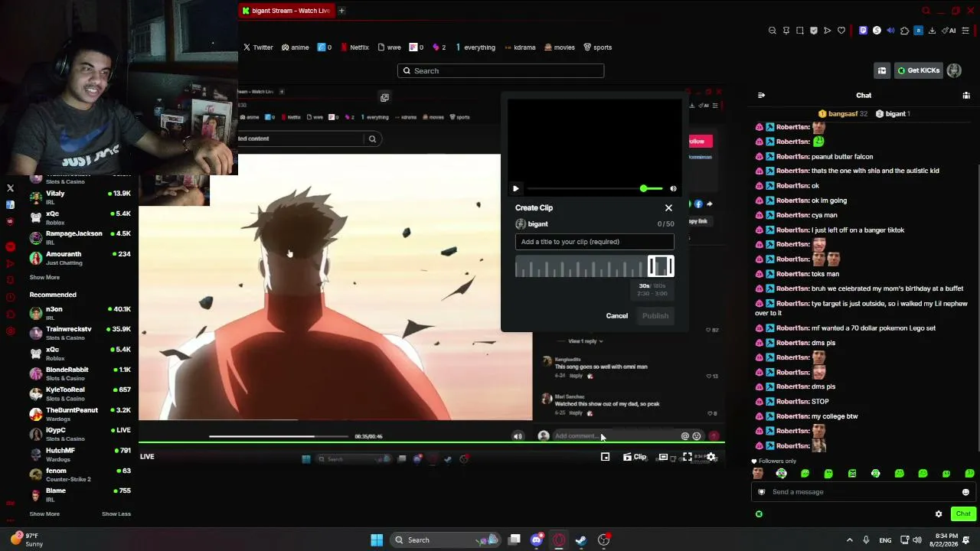Adjust the clip preview volume slider
Image resolution: width=980 pixels, height=551 pixels.
coord(595,188)
